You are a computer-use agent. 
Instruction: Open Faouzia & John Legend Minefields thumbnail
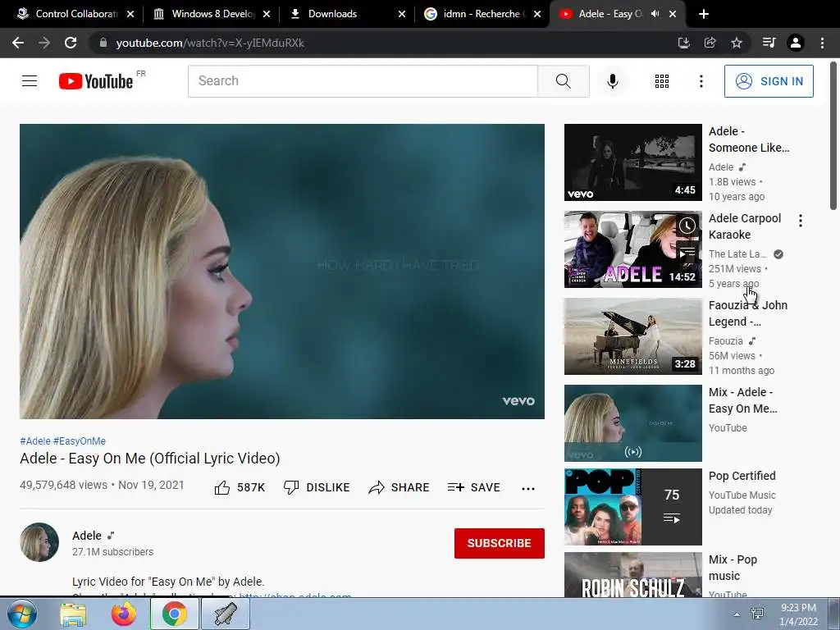632,336
